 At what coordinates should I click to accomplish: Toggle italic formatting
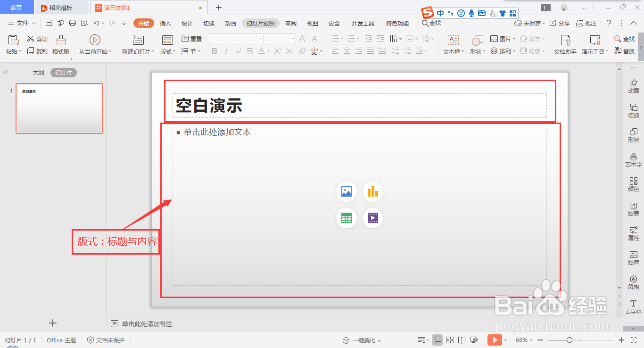coord(226,51)
